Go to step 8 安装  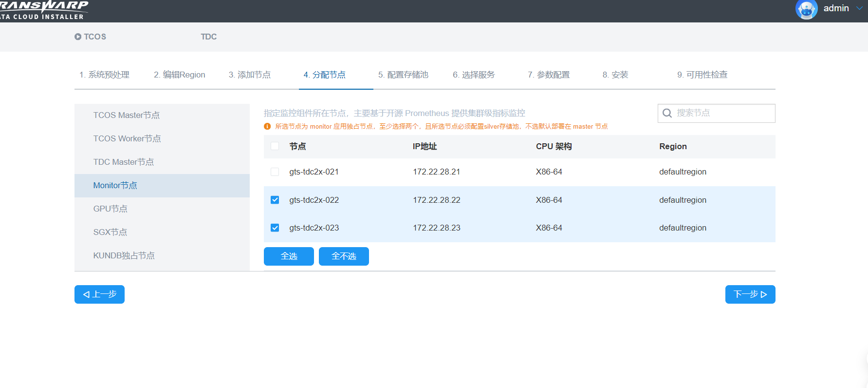(x=615, y=75)
